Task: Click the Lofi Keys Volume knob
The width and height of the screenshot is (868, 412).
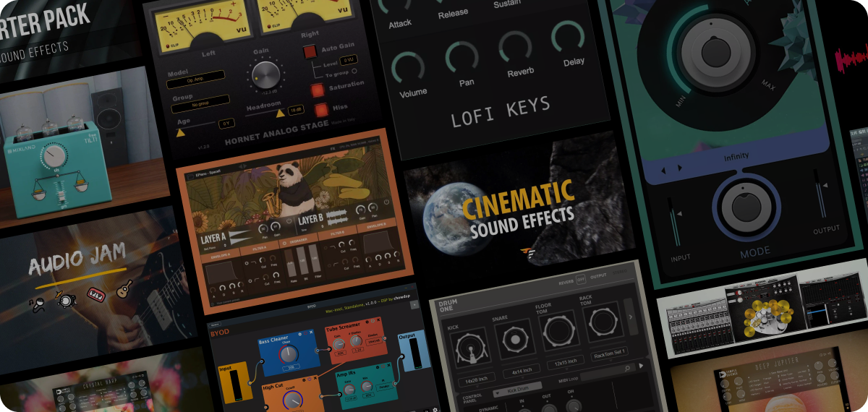Action: 408,68
